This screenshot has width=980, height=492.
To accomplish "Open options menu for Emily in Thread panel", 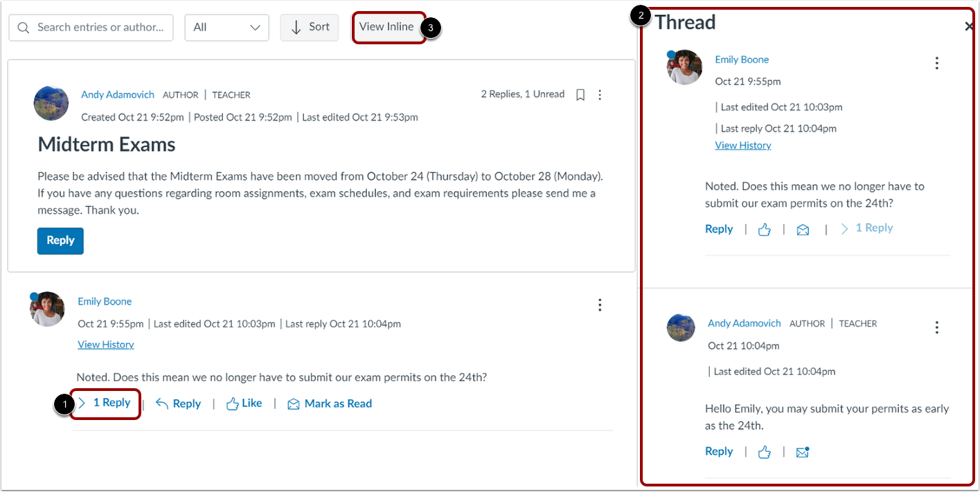I will pyautogui.click(x=936, y=64).
